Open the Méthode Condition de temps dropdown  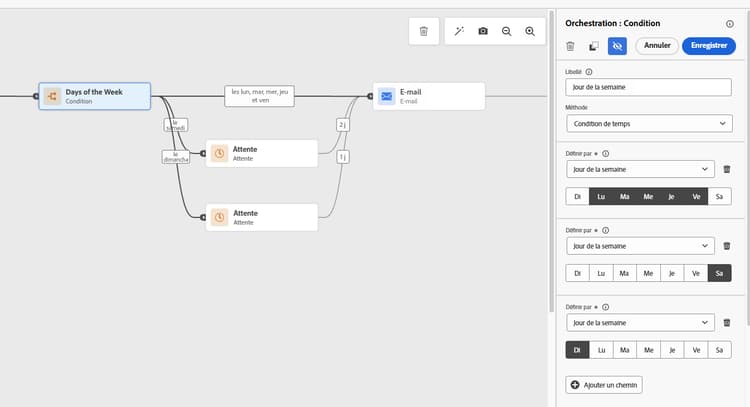[649, 123]
